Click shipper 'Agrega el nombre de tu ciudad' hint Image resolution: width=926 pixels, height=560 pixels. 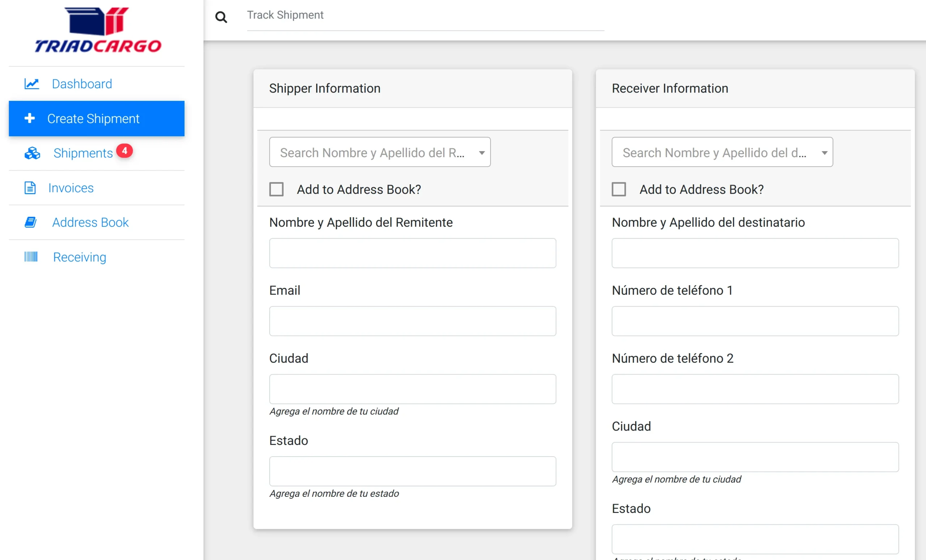(x=334, y=411)
